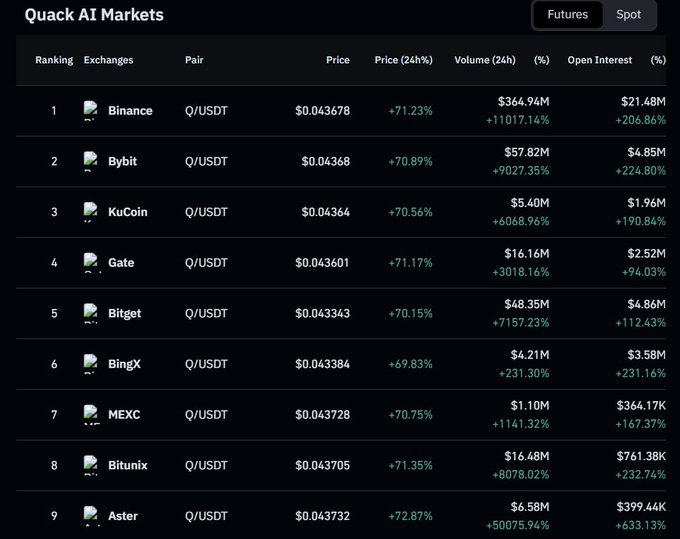Sort by the Volume (24h) column header
Image resolution: width=680 pixels, height=539 pixels.
pyautogui.click(x=485, y=60)
